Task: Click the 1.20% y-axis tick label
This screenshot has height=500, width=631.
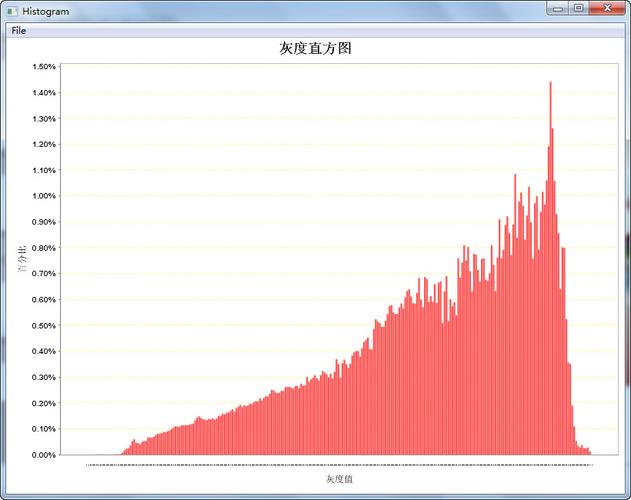Action: tap(44, 145)
